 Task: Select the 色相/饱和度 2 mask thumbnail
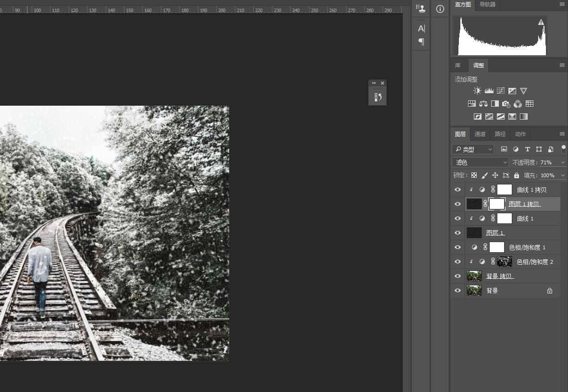505,262
